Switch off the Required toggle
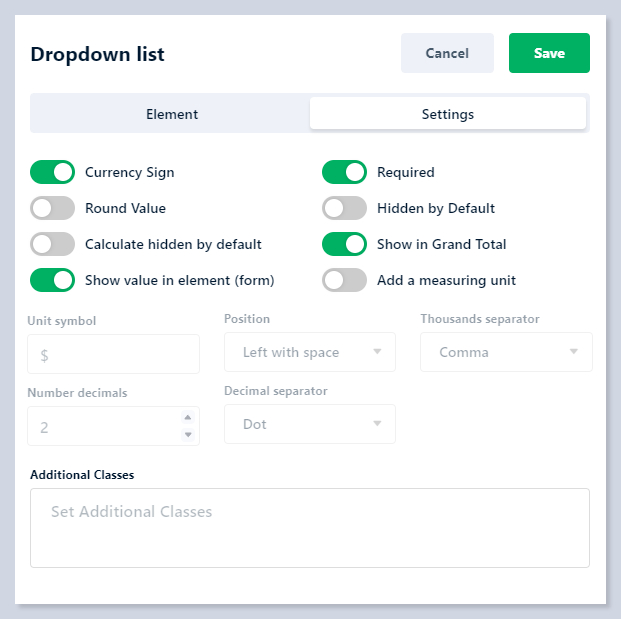Screen dimensions: 621x619 pyautogui.click(x=344, y=172)
